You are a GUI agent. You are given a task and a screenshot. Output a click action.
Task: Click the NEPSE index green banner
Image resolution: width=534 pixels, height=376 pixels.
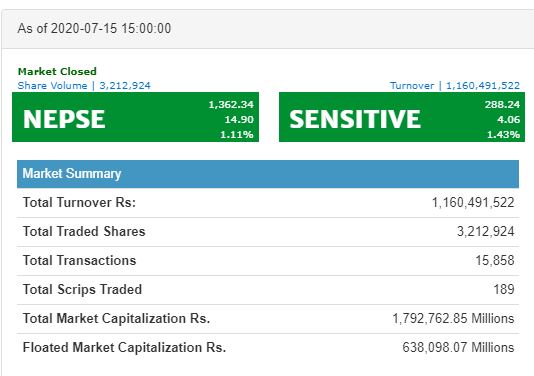135,117
